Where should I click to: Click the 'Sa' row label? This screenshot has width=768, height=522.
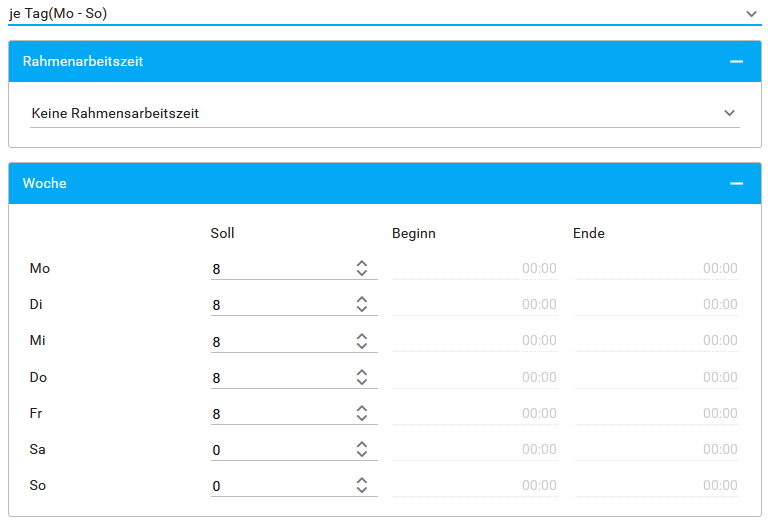pos(38,449)
